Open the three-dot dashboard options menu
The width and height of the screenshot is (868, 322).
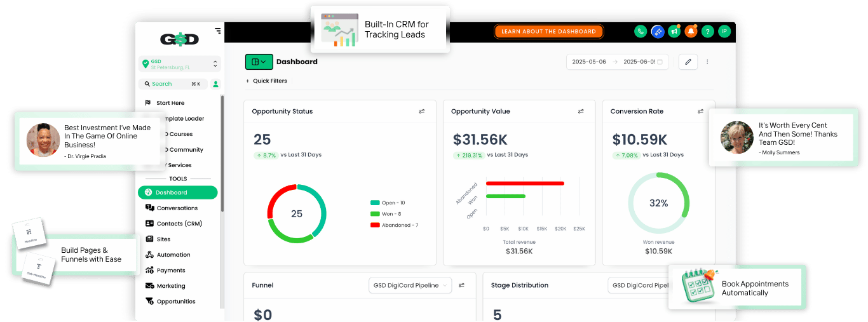click(x=707, y=62)
